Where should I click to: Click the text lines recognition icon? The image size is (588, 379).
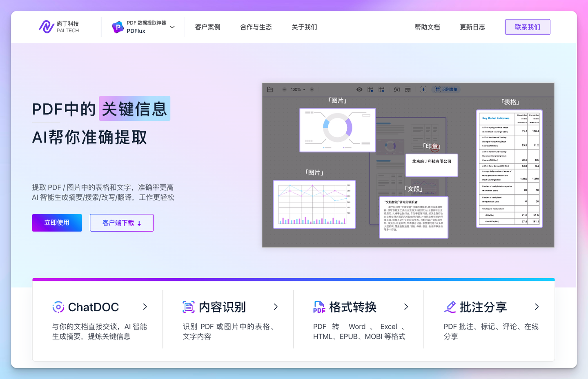coord(408,89)
